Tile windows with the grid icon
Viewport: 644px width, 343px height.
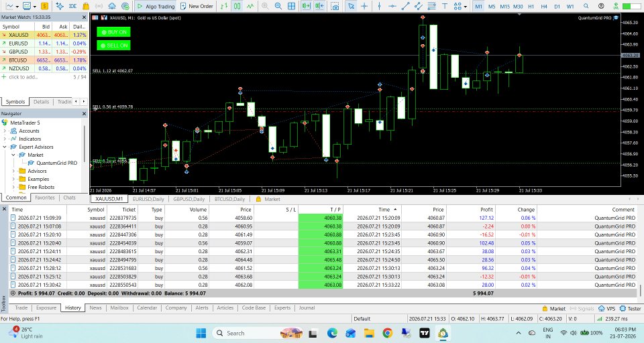point(291,6)
